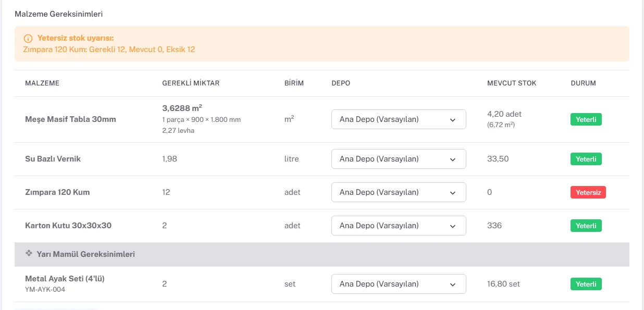
Task: Open depot dropdown for Meşe Masif Tabla 30mm
Action: pyautogui.click(x=399, y=119)
